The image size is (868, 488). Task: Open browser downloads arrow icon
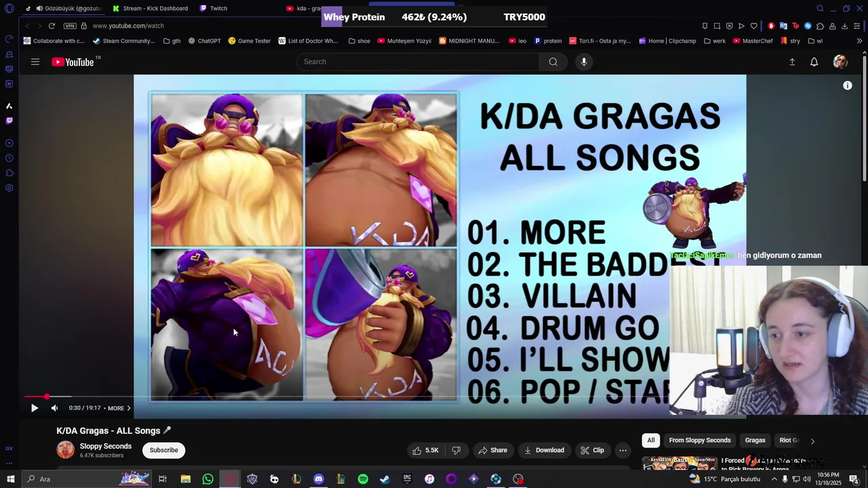pos(844,26)
